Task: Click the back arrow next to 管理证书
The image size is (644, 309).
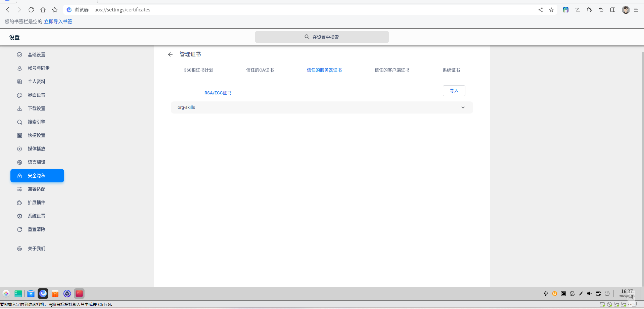Action: click(170, 54)
